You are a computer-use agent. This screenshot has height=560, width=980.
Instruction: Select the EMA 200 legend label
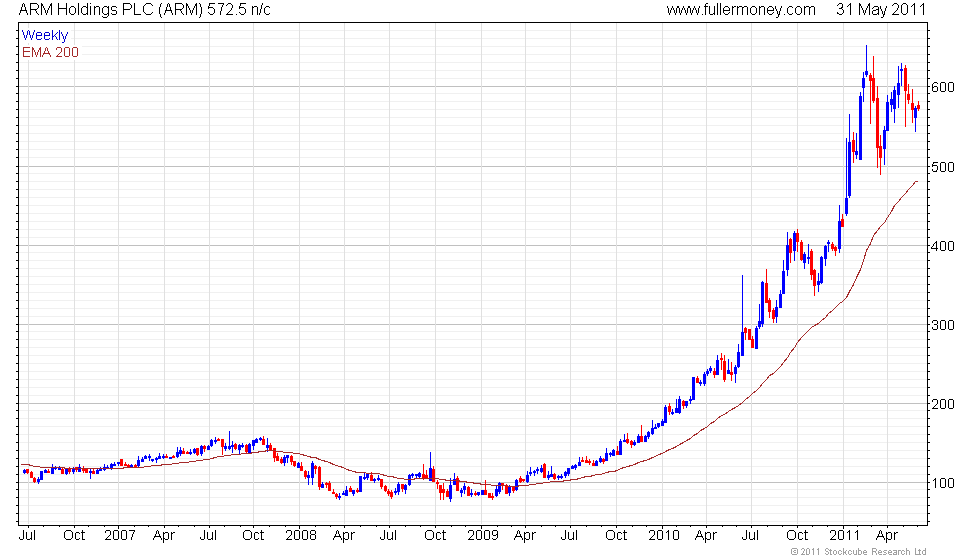pyautogui.click(x=50, y=52)
